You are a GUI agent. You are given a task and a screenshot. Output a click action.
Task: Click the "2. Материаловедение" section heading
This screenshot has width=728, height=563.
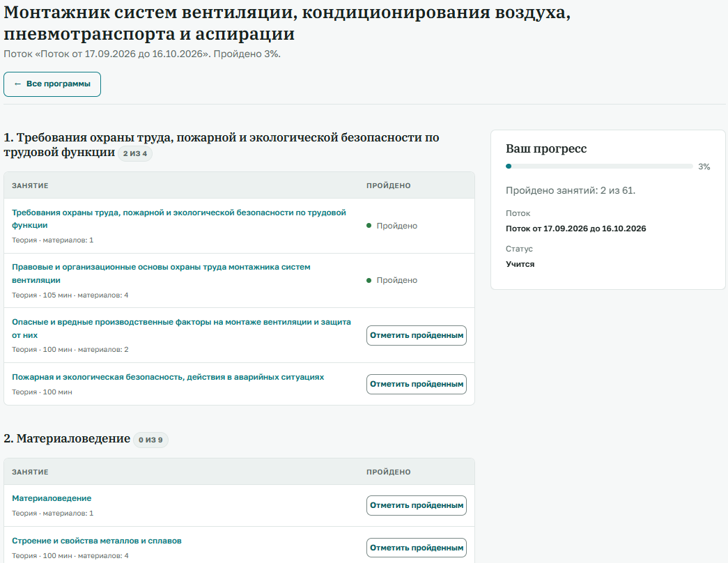(67, 438)
